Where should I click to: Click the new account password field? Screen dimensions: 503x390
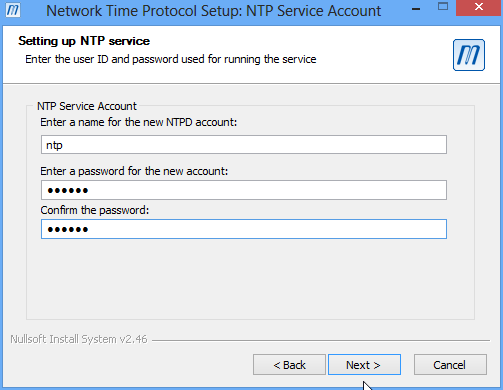[244, 190]
